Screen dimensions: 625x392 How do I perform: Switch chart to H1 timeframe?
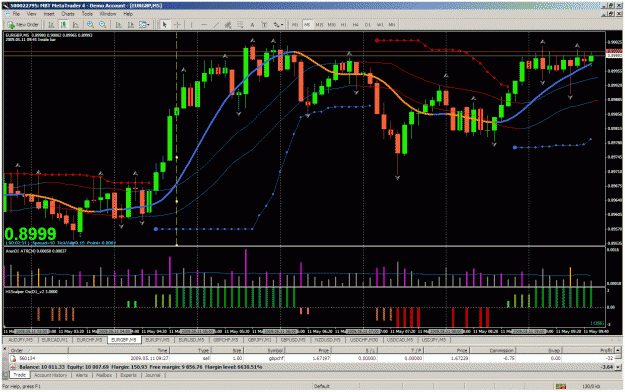344,25
